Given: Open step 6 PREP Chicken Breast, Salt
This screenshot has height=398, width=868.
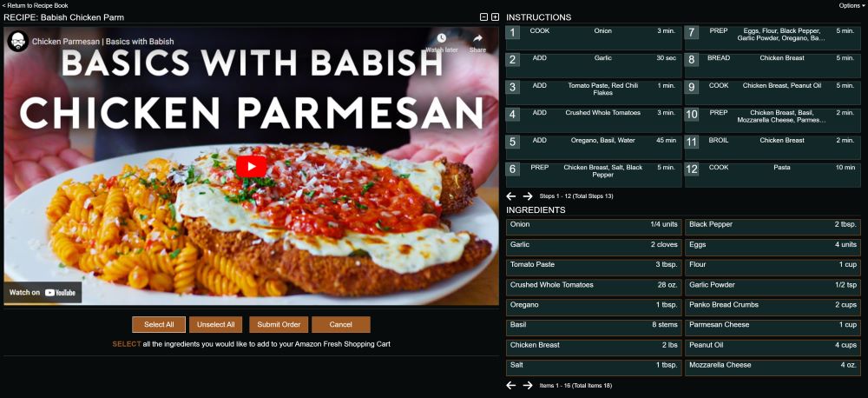Looking at the screenshot, I should pyautogui.click(x=594, y=176).
